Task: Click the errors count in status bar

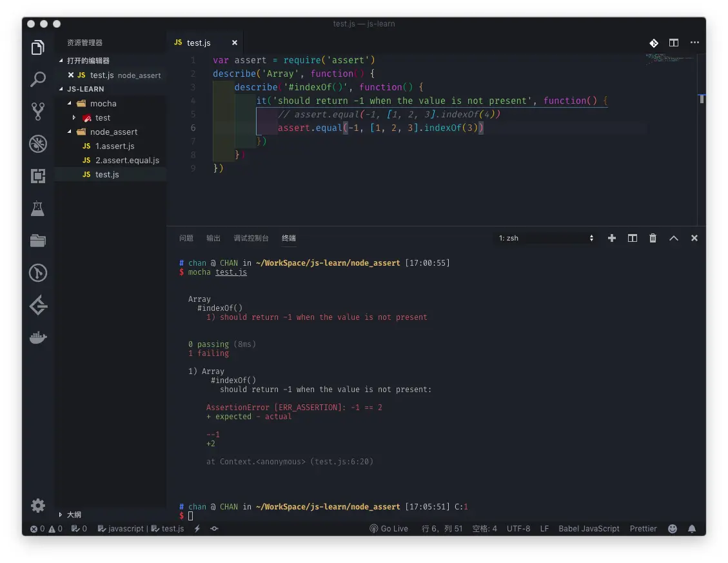Action: [37, 529]
